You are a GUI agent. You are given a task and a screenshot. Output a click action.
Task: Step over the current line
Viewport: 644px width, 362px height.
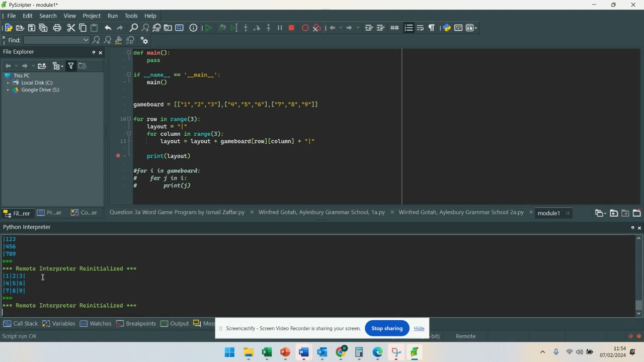coord(257,28)
